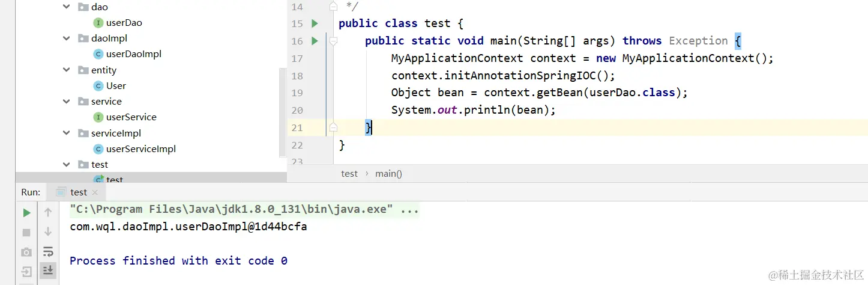Click the userDaoImpl class icon

[98, 54]
